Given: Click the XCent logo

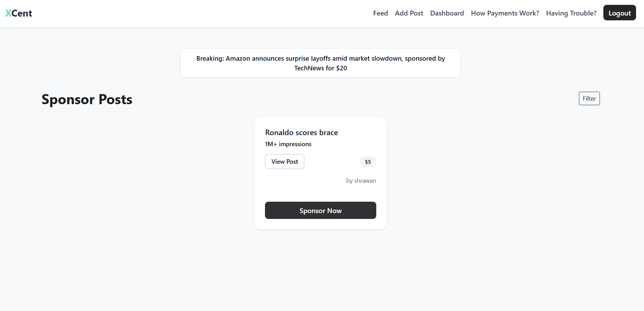Looking at the screenshot, I should [18, 13].
